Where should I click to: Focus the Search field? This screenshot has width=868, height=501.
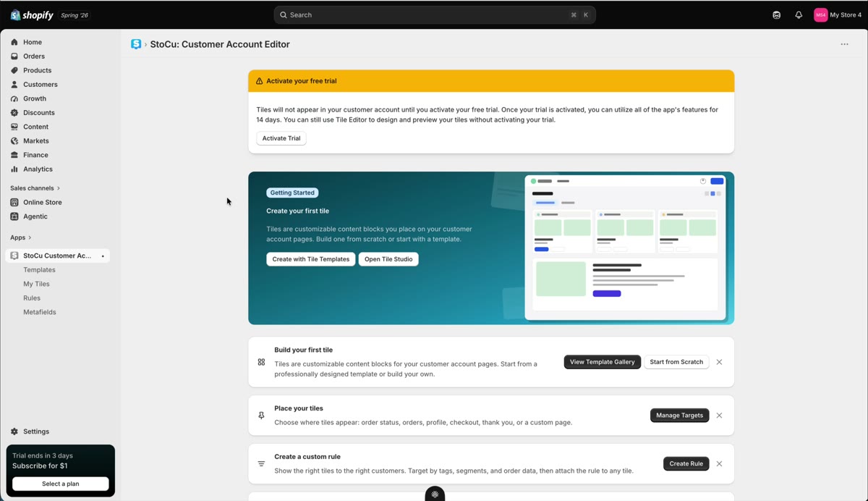[435, 15]
